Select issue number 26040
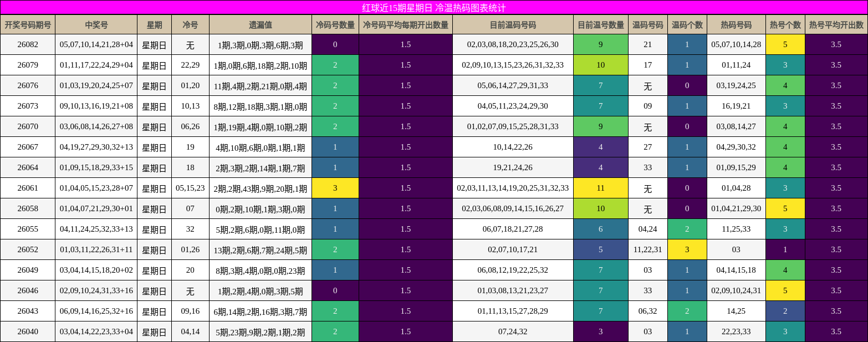868x342 pixels. click(x=28, y=331)
